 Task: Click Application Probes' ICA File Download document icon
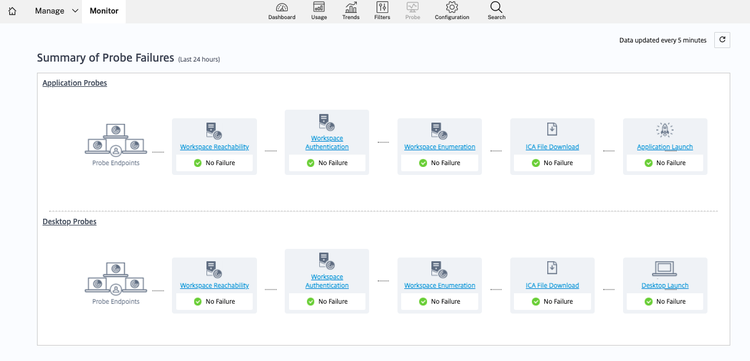click(x=552, y=129)
